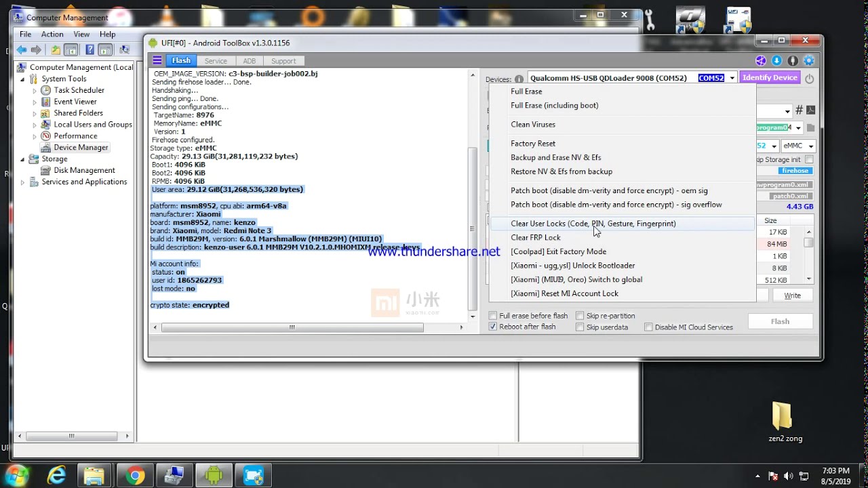The width and height of the screenshot is (868, 488).
Task: Open the dropdown next to the hash icon
Action: pyautogui.click(x=787, y=110)
